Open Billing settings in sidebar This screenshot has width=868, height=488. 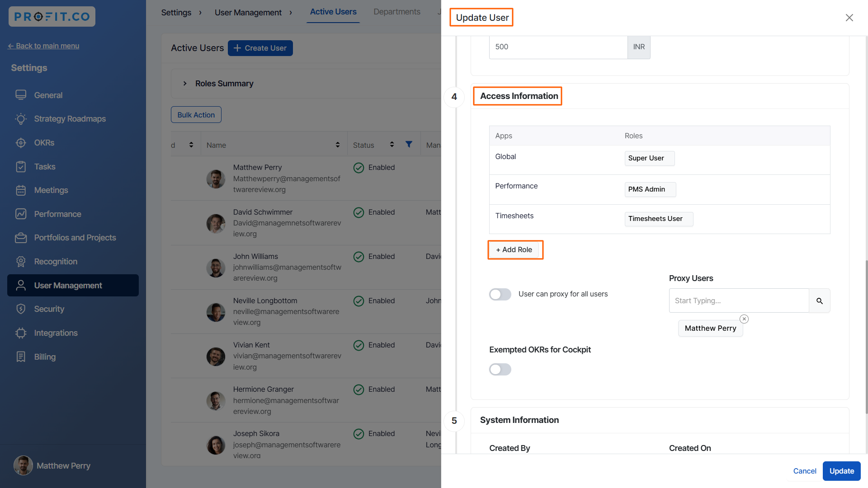pos(45,357)
